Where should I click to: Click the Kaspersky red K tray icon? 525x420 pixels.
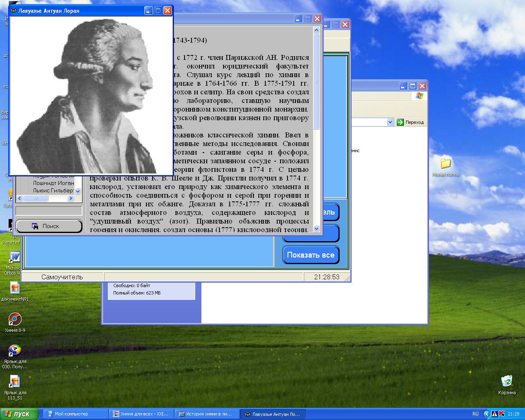tap(501, 414)
